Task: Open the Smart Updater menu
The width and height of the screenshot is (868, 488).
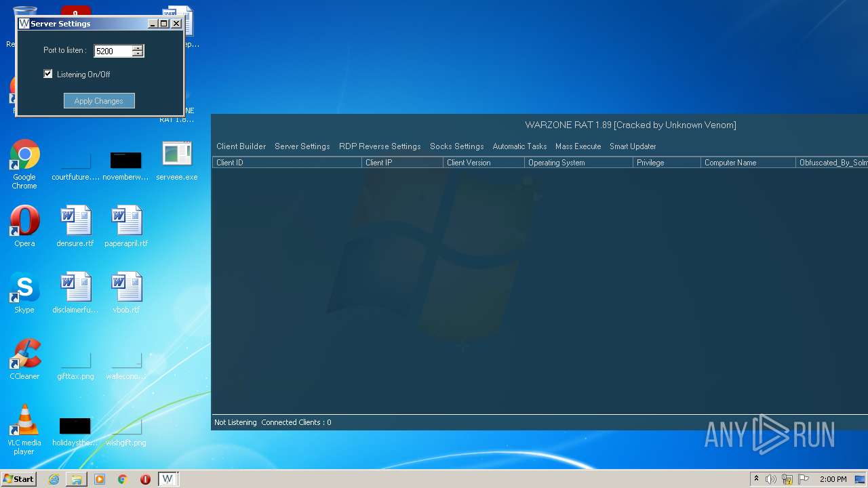Action: coord(633,146)
